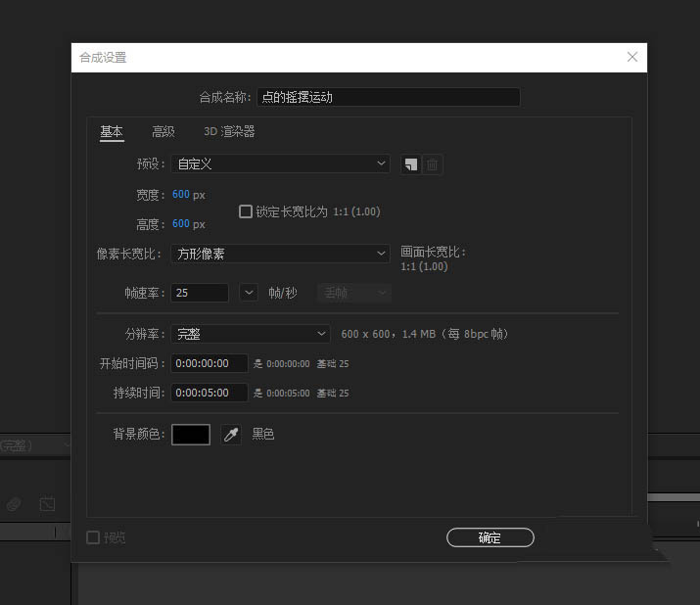
Task: Switch to the 高级 tab
Action: pyautogui.click(x=163, y=132)
